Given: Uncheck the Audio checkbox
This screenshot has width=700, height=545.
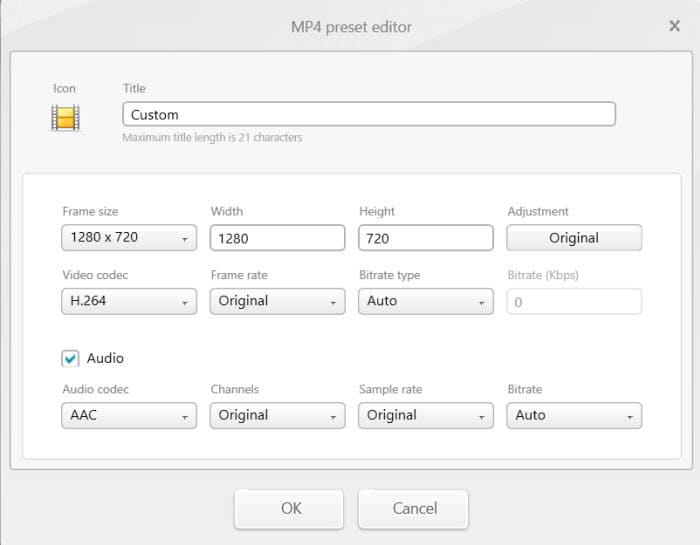Looking at the screenshot, I should 70,358.
